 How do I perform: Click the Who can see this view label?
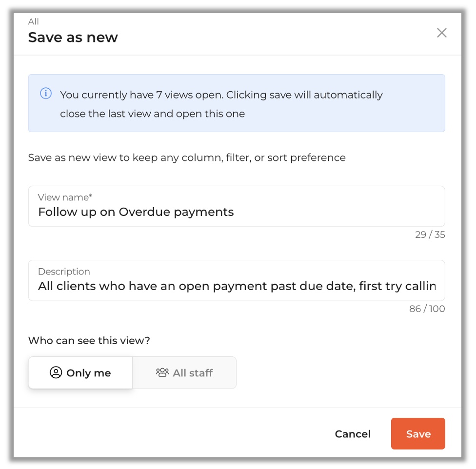point(89,340)
